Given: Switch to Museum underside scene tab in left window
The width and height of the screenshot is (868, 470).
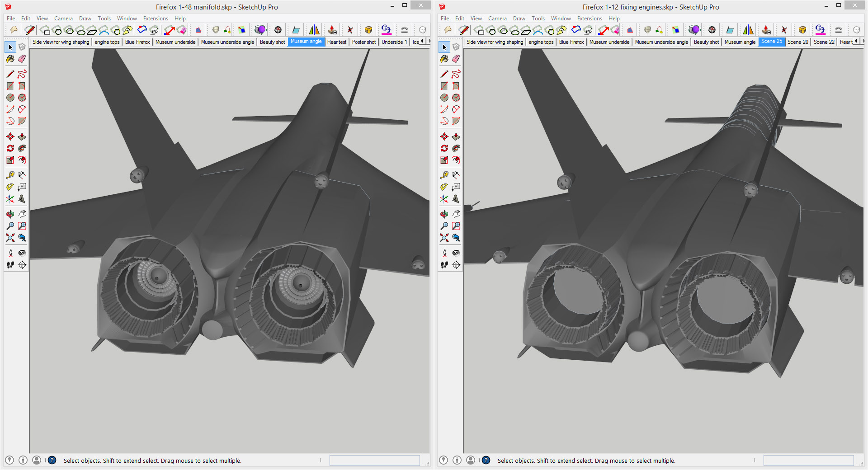Looking at the screenshot, I should [x=175, y=42].
